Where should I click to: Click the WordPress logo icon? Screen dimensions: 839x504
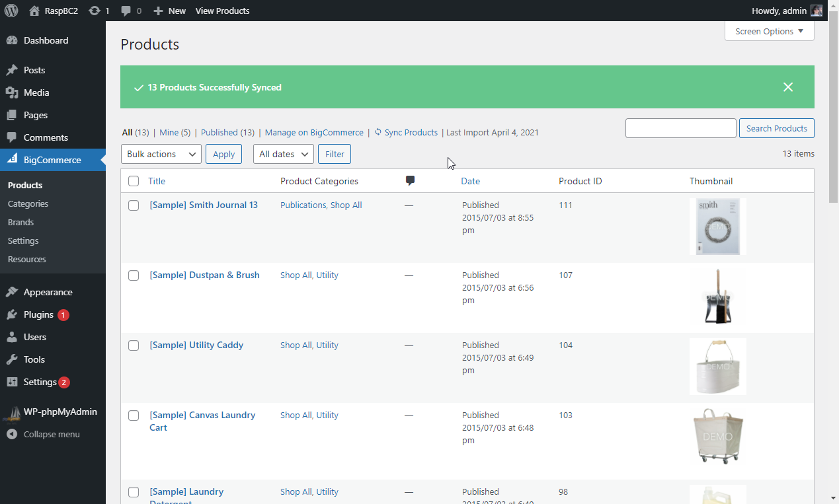(11, 11)
